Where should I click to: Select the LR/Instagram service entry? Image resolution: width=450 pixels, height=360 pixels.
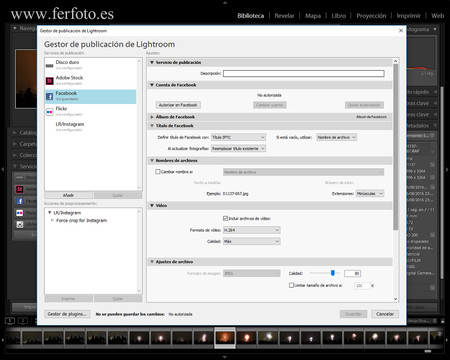91,127
